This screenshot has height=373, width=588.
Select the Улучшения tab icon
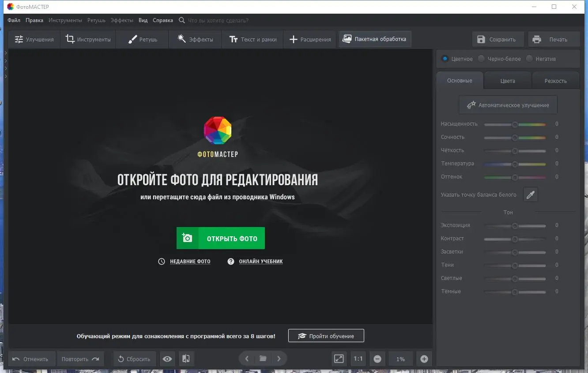pos(19,39)
